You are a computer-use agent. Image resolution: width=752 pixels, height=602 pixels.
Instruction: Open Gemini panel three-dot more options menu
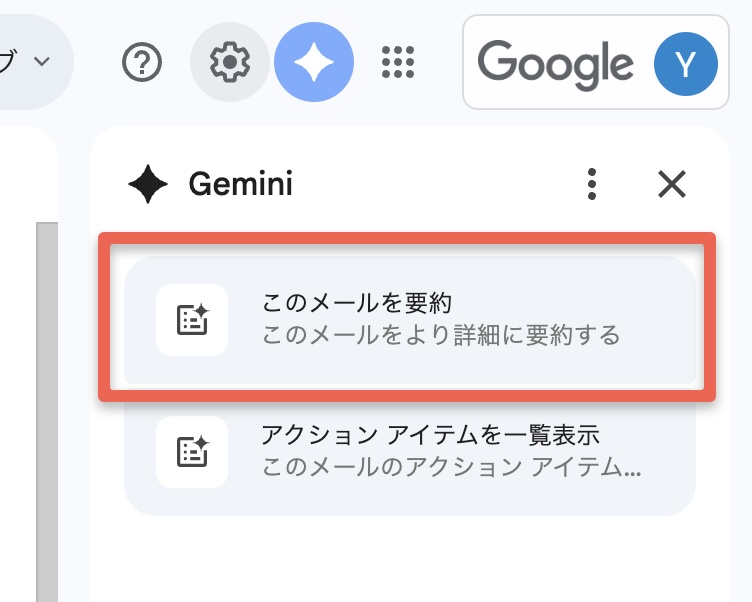(x=592, y=184)
